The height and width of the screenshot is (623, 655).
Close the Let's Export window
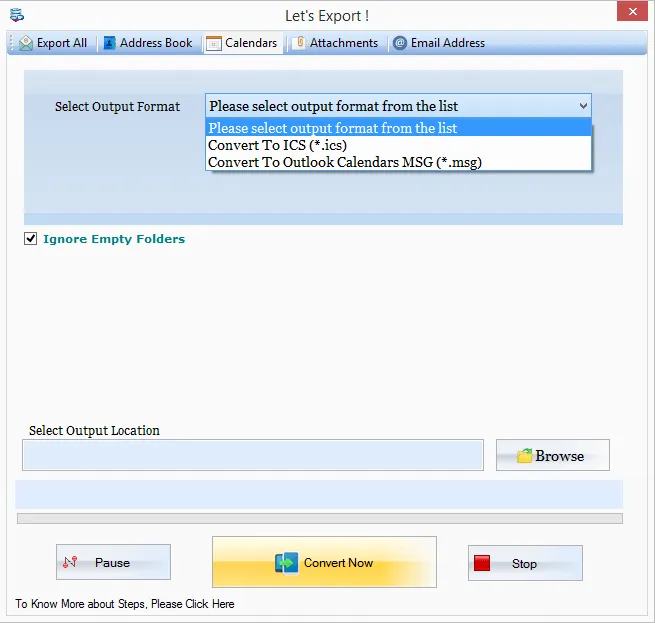tap(632, 11)
